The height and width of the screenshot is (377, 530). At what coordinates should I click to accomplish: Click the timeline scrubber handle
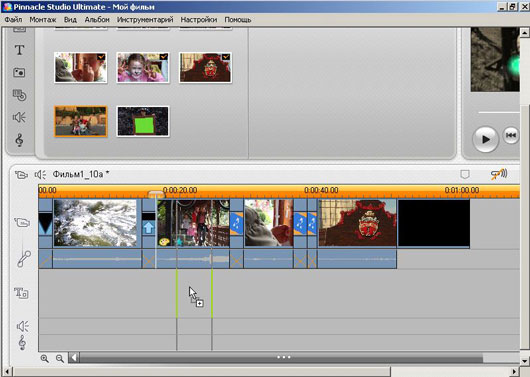156,194
